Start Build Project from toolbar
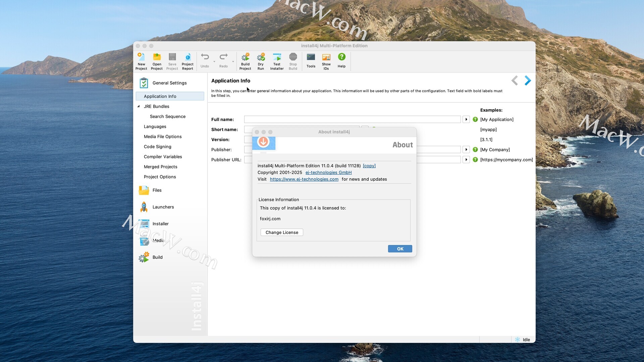This screenshot has height=362, width=644. click(x=245, y=61)
